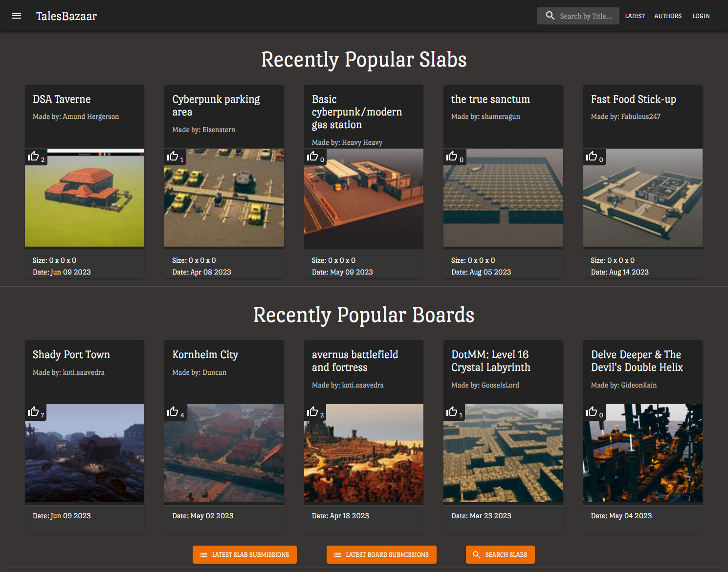Open the gas station slab preview image
This screenshot has width=728, height=572.
tap(363, 198)
